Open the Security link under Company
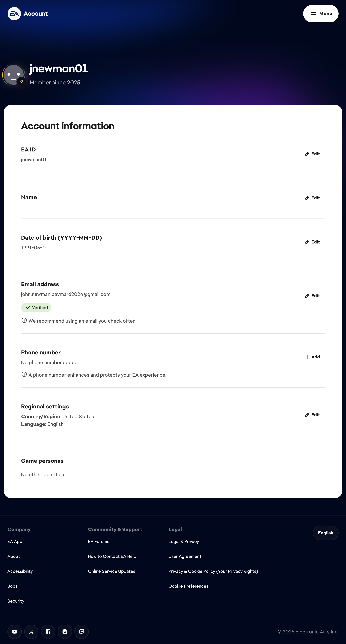The width and height of the screenshot is (346, 644). 16,601
